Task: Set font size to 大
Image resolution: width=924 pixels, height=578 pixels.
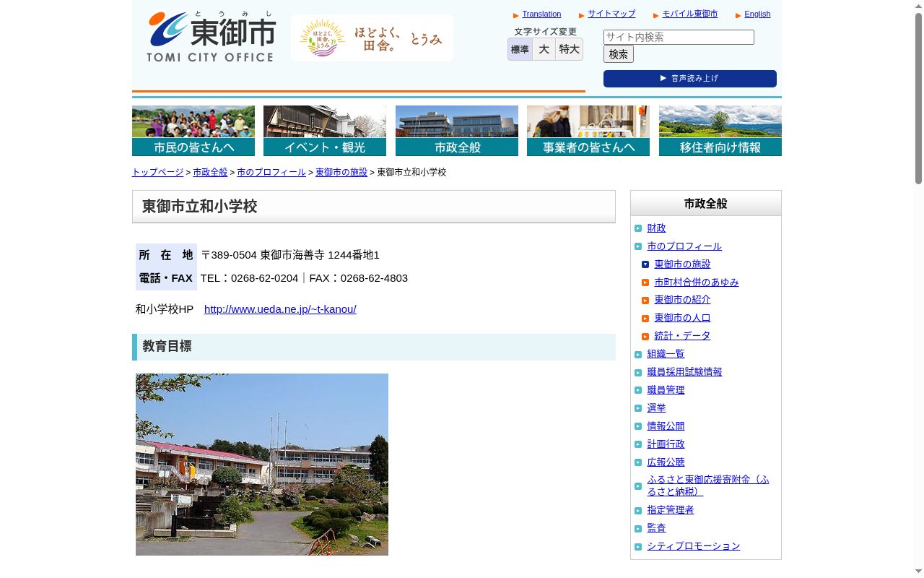Action: coord(544,49)
